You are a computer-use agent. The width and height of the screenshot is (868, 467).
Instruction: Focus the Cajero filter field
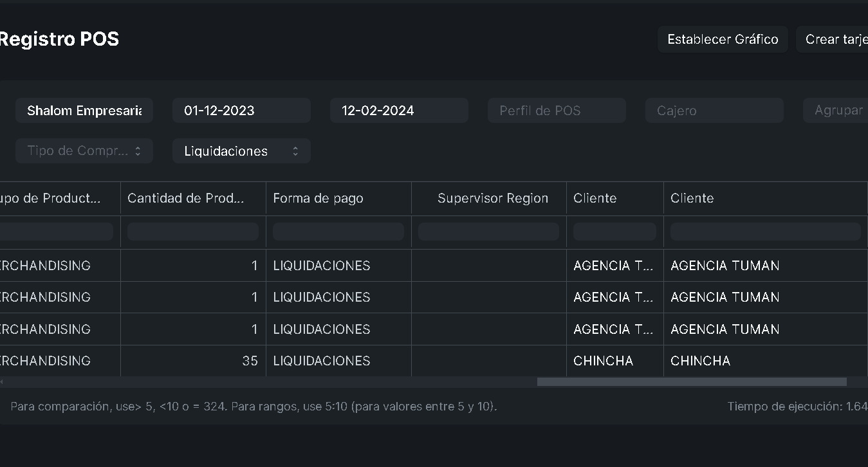[x=714, y=111]
